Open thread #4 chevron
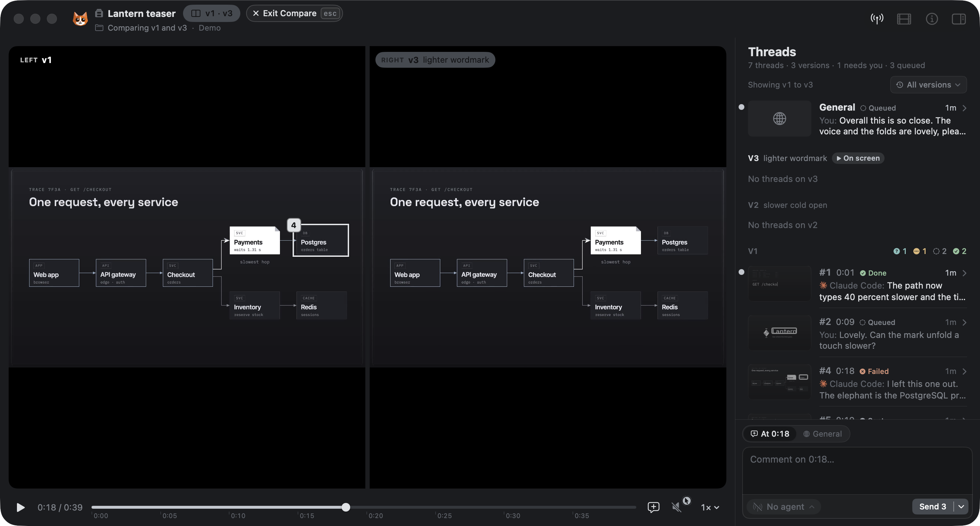 click(x=965, y=371)
